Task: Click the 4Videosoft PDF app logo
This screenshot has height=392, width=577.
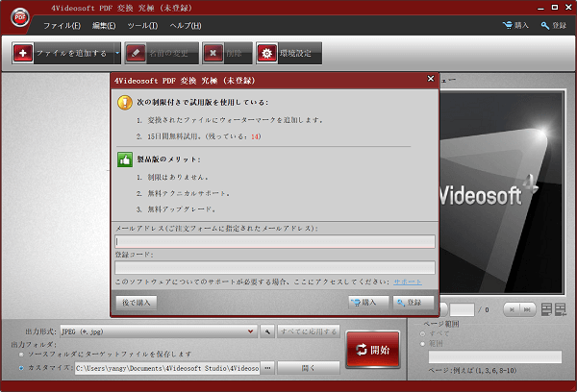Action: pos(19,17)
